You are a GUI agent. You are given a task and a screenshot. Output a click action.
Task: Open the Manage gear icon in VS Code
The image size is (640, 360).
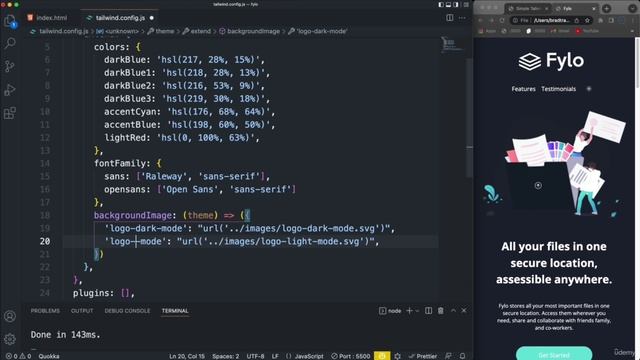click(x=10, y=338)
